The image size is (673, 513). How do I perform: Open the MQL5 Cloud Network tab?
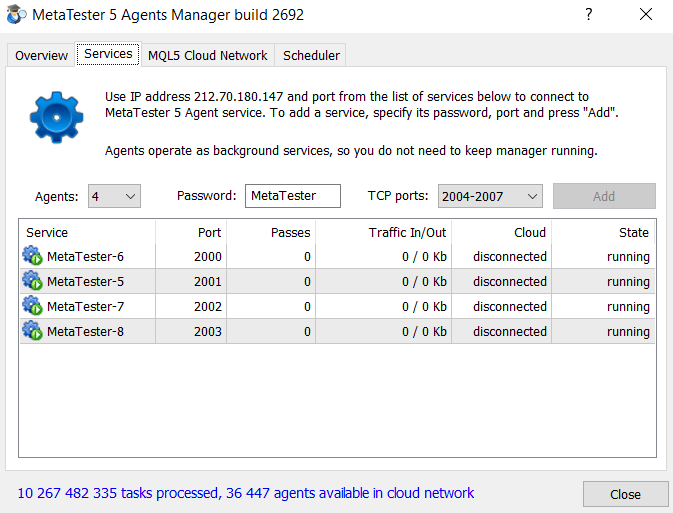208,56
